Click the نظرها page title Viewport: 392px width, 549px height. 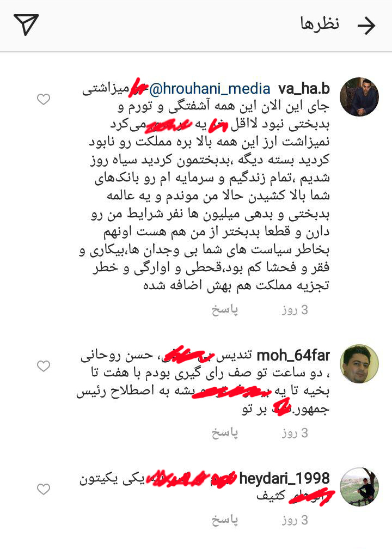point(320,24)
